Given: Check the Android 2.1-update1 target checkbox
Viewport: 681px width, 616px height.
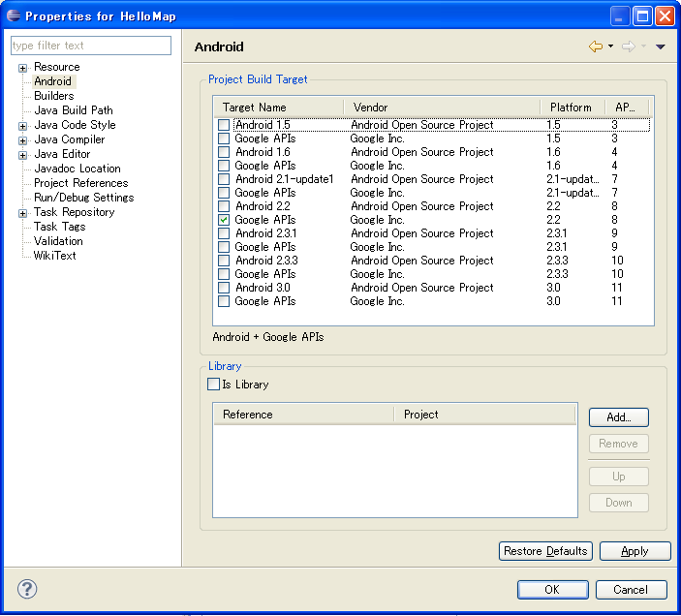Looking at the screenshot, I should (224, 179).
